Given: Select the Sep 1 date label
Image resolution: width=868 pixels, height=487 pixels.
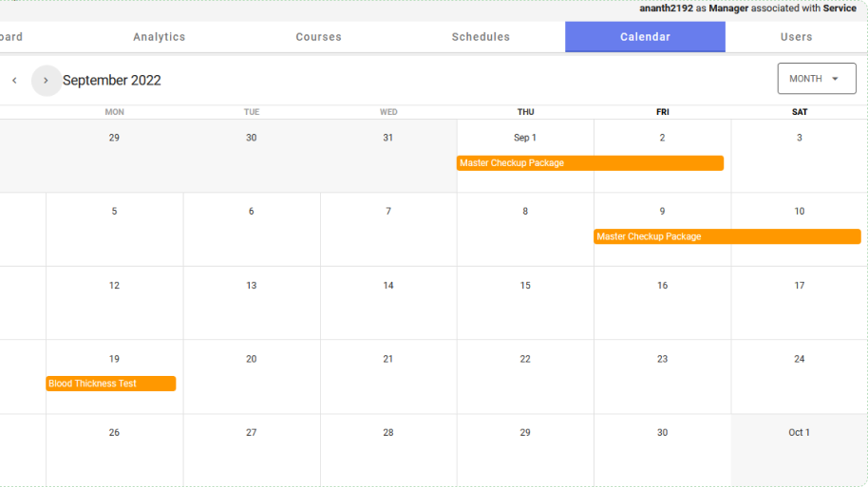Looking at the screenshot, I should point(525,138).
